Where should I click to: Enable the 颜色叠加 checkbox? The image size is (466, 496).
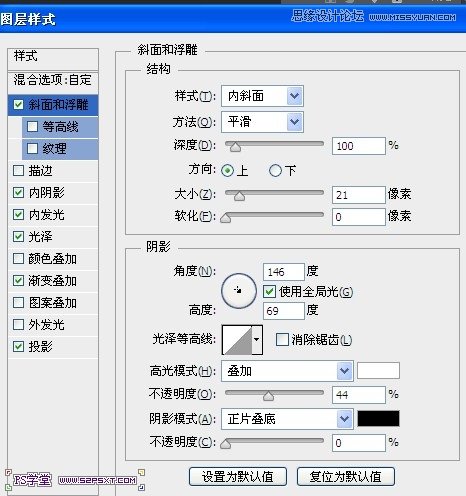click(x=18, y=259)
